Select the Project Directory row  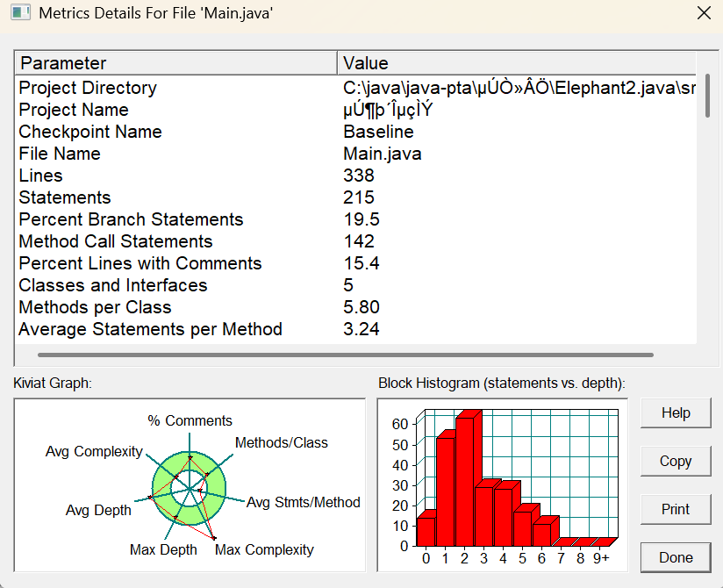point(88,88)
